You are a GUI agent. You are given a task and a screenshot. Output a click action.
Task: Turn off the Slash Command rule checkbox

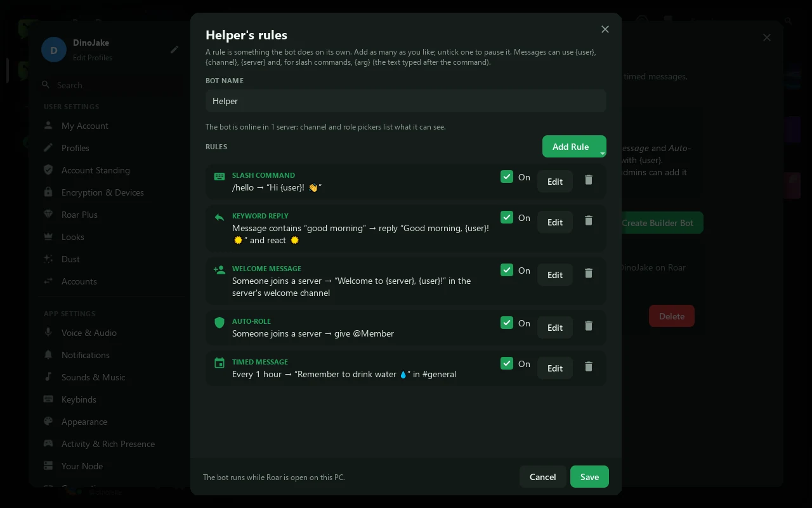click(507, 177)
